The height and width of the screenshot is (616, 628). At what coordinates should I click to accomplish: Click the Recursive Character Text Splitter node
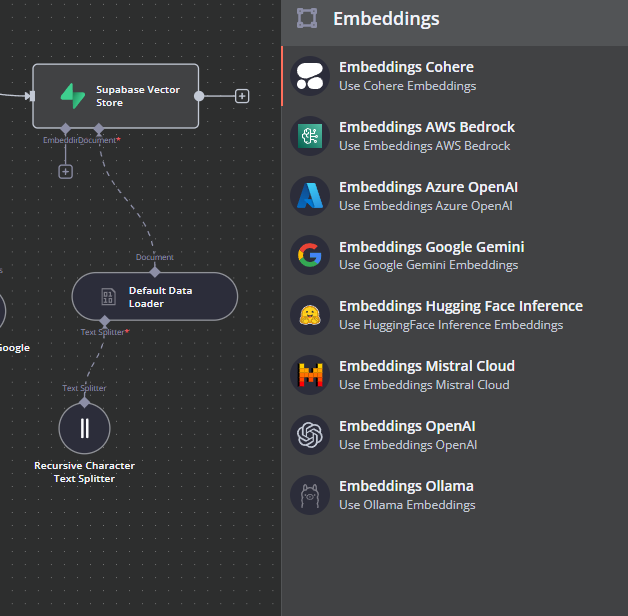(84, 428)
